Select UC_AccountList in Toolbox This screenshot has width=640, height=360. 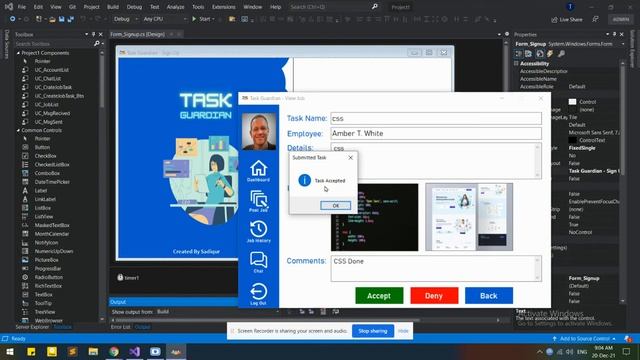coord(51,70)
